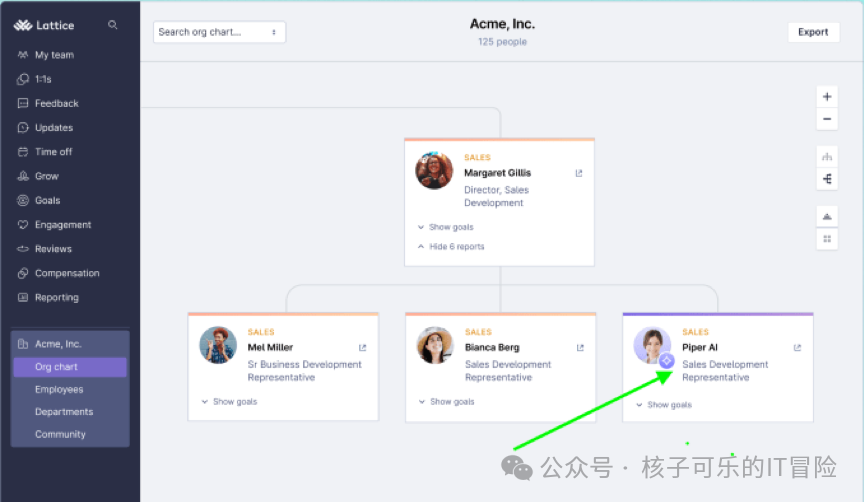Expand Show goals on Margaret Gillis card
Screen dimensions: 864x502
click(x=446, y=227)
